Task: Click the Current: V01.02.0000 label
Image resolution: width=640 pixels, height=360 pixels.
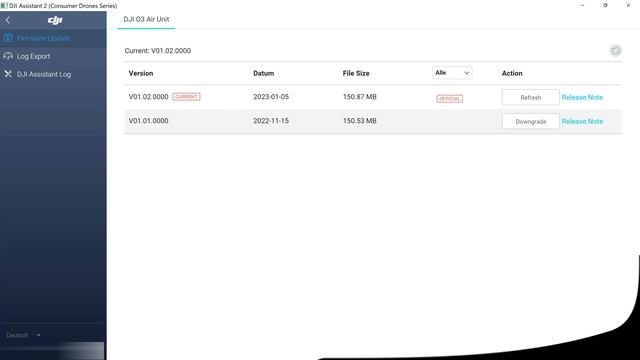Action: tap(158, 51)
